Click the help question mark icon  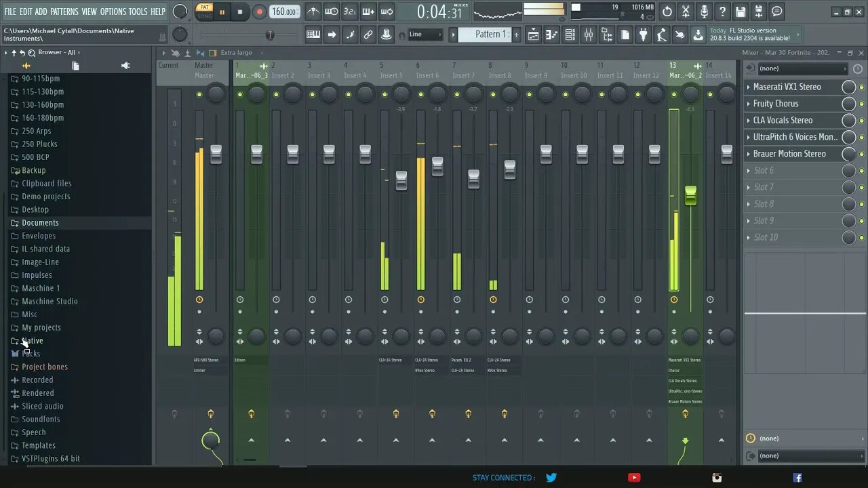coord(722,12)
